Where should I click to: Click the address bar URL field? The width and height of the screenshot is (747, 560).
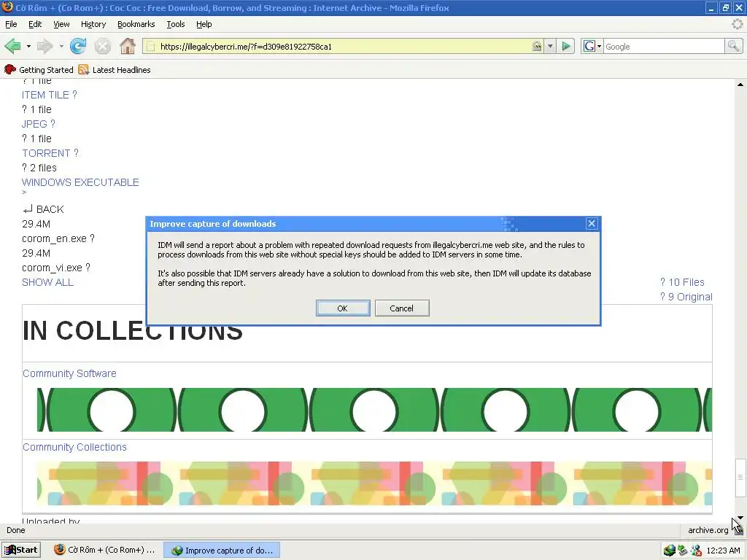click(x=343, y=46)
